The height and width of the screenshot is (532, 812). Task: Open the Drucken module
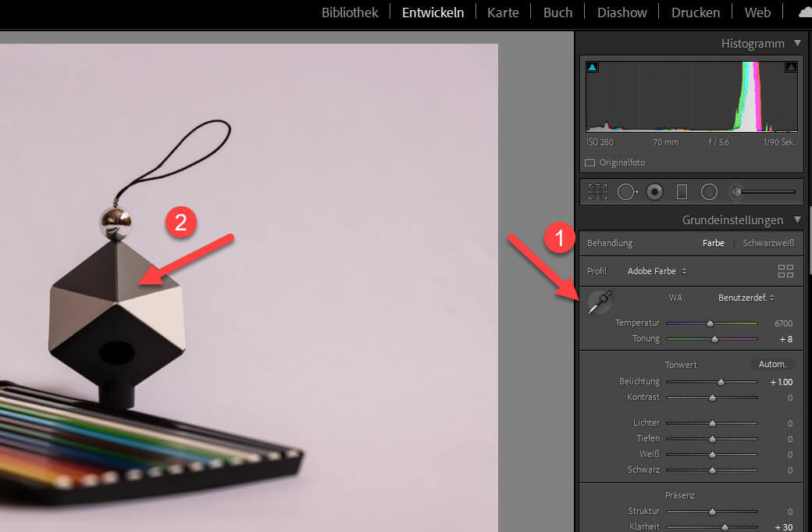click(x=696, y=12)
